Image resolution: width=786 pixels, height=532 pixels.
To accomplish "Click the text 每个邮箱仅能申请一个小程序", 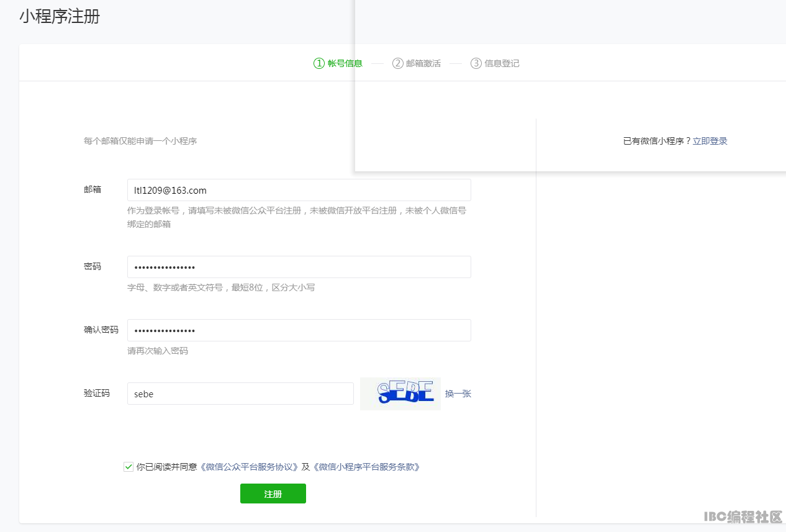I will [x=140, y=141].
